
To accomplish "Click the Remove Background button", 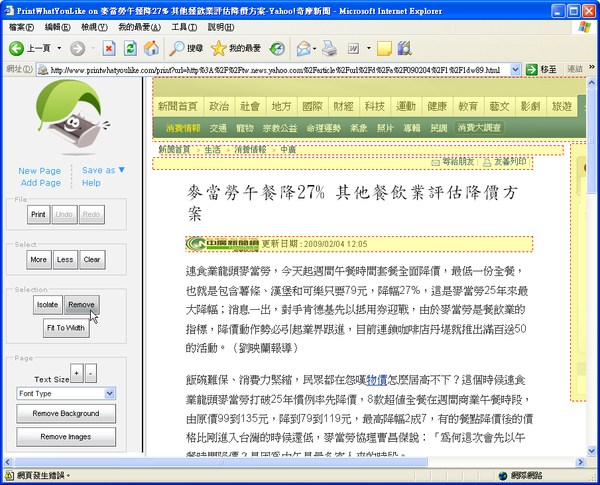I will click(66, 413).
